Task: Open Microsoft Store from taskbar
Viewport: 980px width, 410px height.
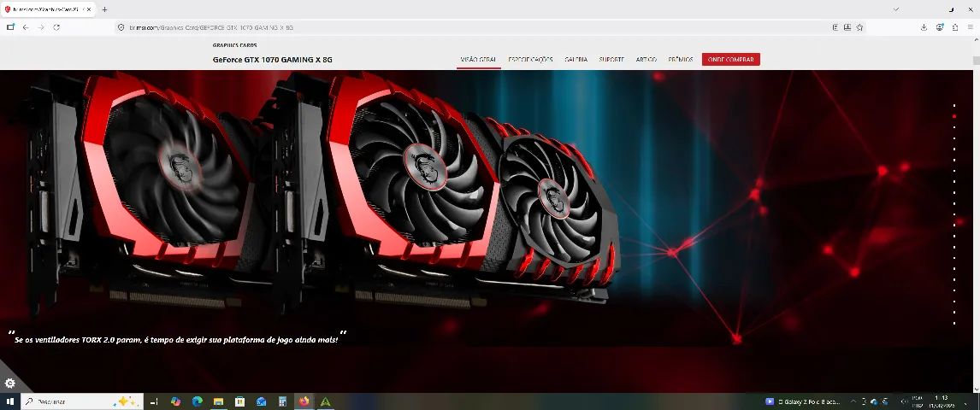Action: tap(239, 402)
